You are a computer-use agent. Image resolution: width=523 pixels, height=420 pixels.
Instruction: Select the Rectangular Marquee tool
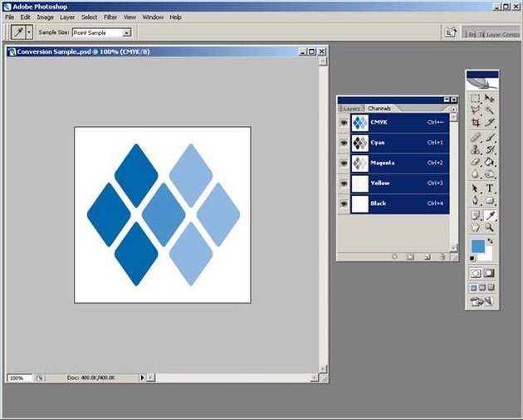475,98
